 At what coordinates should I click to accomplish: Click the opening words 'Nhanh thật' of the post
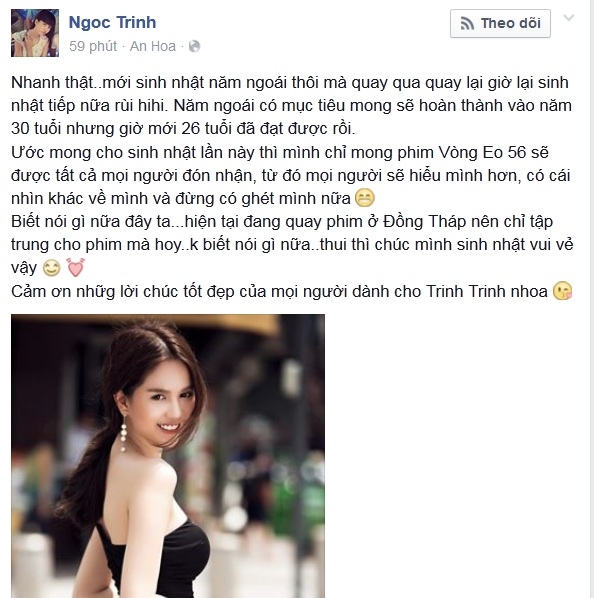tap(52, 83)
